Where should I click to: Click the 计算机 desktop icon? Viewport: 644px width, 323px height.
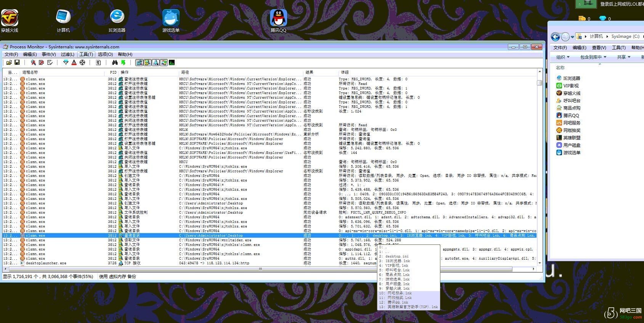click(63, 21)
